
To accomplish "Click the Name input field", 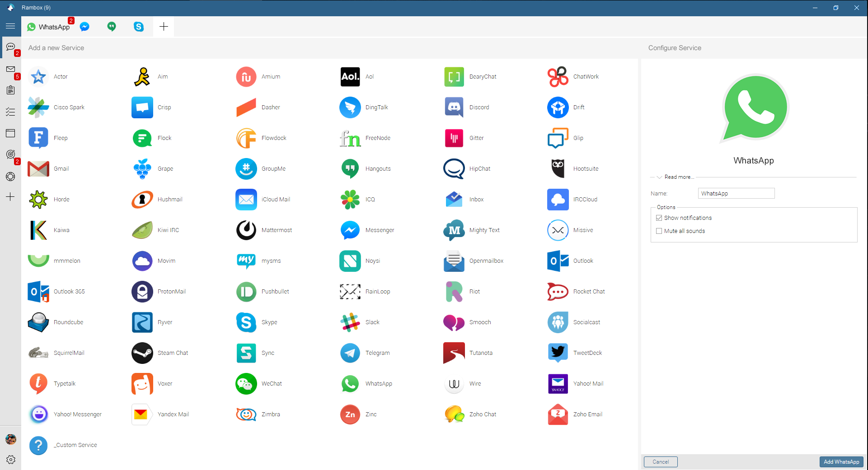I will [736, 193].
